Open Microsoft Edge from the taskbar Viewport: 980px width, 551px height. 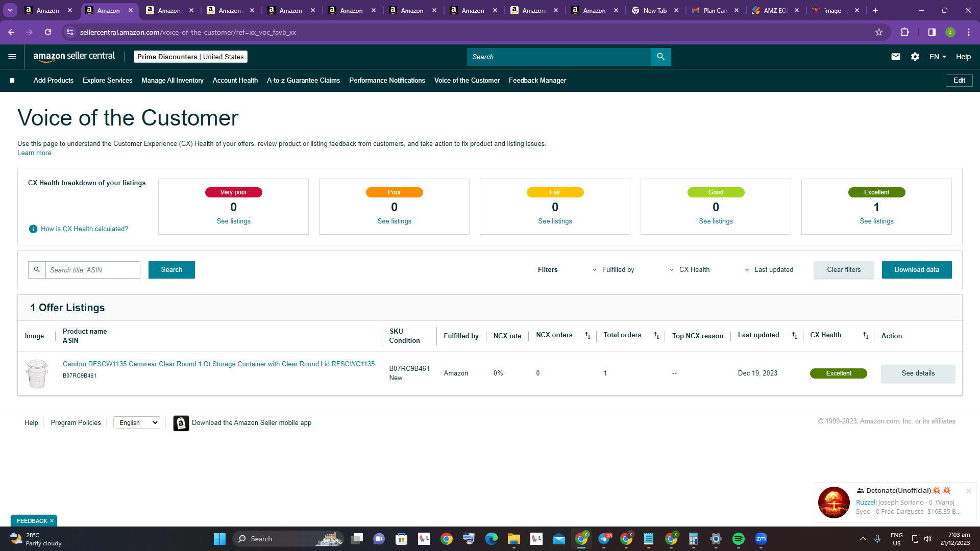[x=491, y=539]
